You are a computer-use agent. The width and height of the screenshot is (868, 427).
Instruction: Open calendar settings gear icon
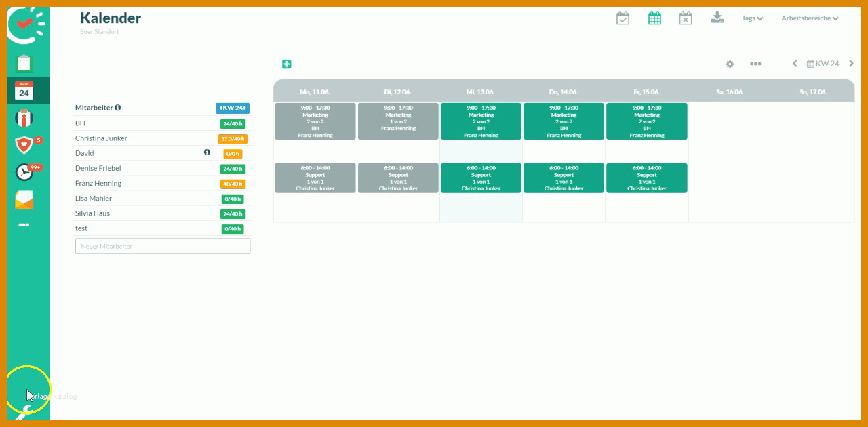[x=730, y=64]
